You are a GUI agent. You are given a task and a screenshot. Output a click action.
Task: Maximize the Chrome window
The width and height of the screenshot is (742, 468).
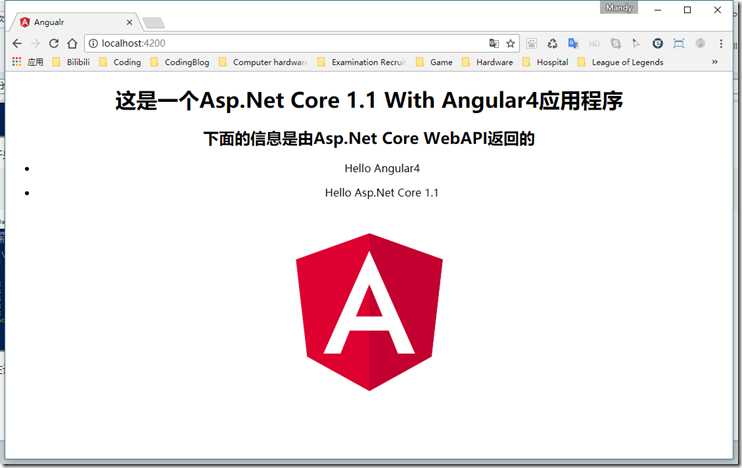(688, 10)
